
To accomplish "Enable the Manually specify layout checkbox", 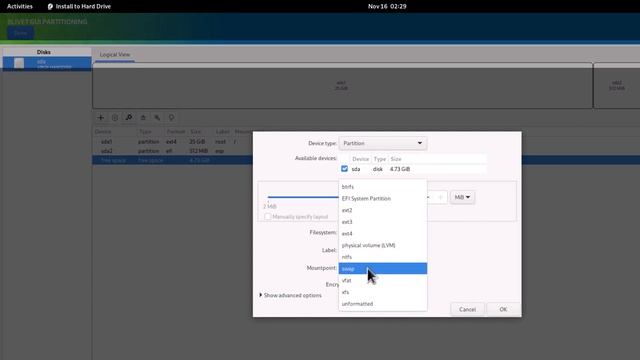I will [268, 217].
